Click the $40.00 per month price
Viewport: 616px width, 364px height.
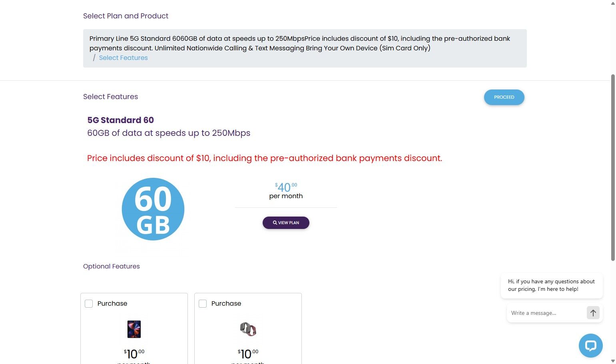(x=286, y=191)
